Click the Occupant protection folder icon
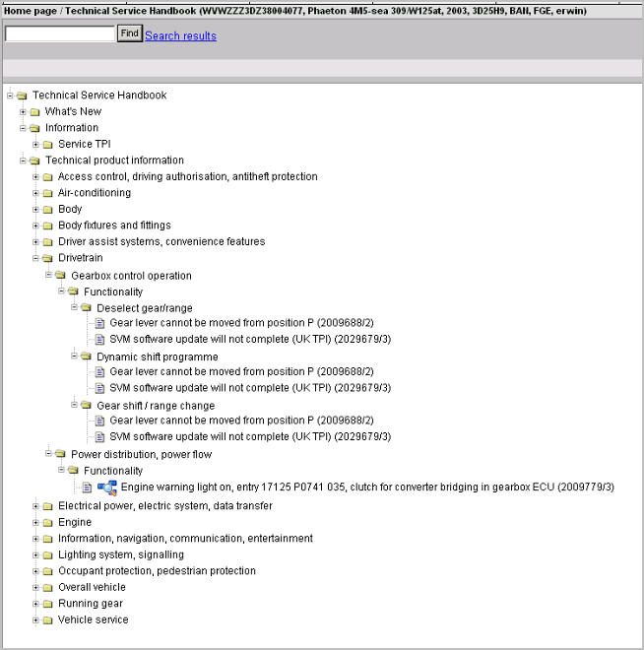Screen dimensions: 644x650 coord(48,572)
